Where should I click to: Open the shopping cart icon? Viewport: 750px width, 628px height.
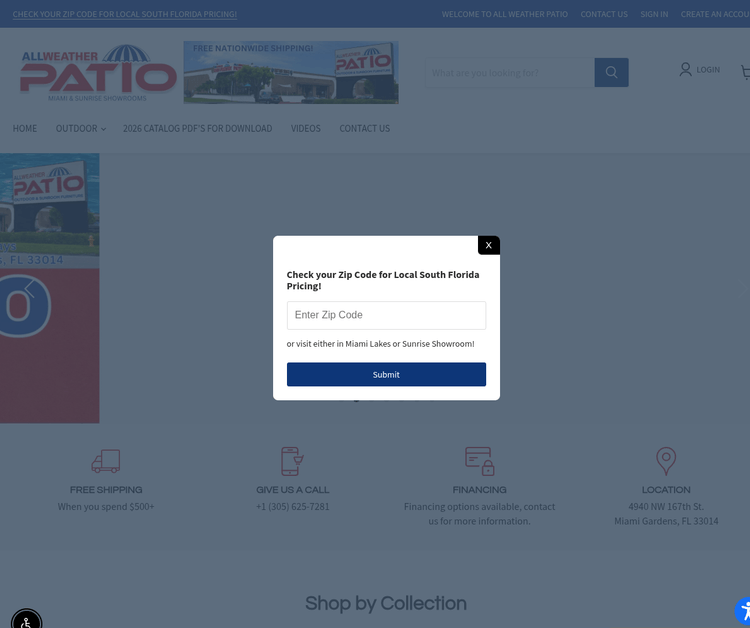745,72
